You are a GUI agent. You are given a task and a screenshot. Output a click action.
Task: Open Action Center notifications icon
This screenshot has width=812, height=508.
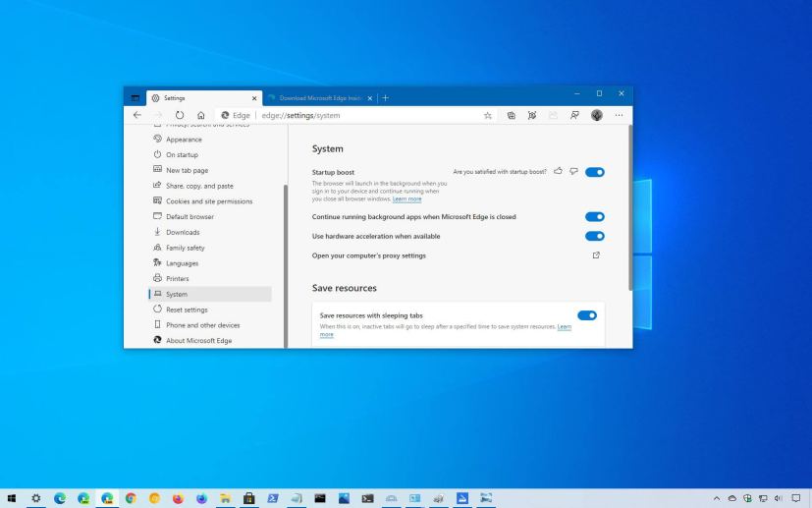pos(796,498)
